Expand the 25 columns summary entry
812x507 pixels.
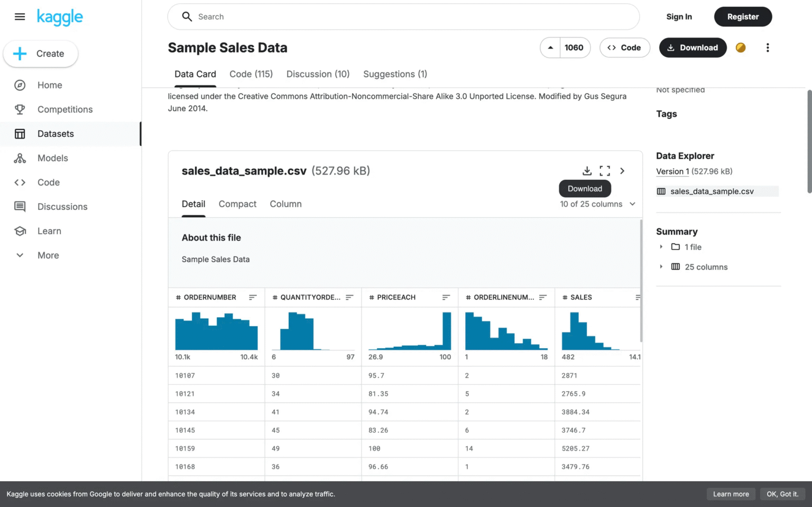[x=661, y=267]
